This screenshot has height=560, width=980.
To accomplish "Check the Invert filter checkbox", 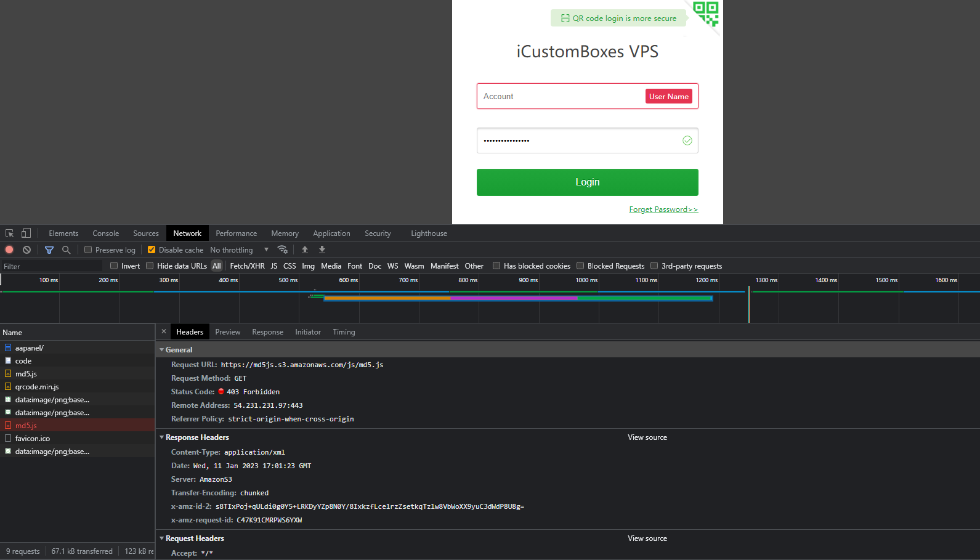I will 114,266.
